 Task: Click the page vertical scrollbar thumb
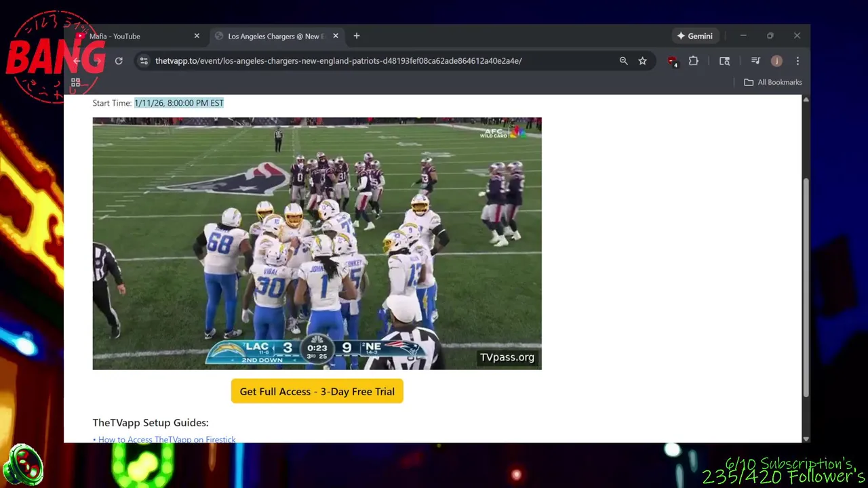(806, 287)
